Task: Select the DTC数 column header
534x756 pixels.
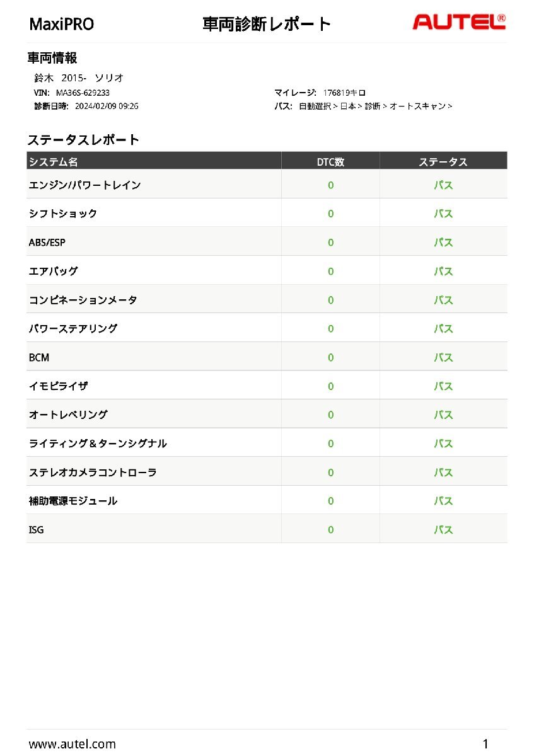Action: (x=330, y=162)
